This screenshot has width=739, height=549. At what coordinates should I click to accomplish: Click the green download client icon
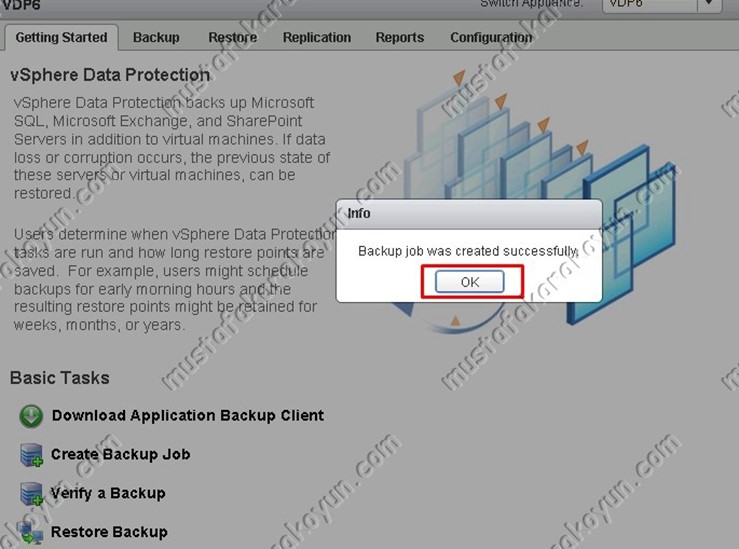click(31, 416)
